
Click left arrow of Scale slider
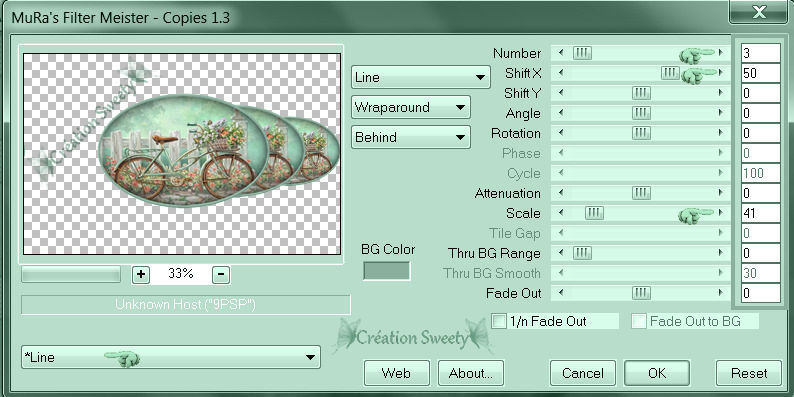point(561,213)
